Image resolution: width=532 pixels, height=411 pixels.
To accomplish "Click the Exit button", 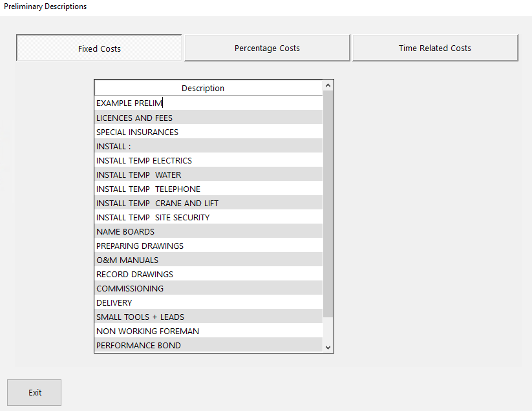I will [34, 392].
